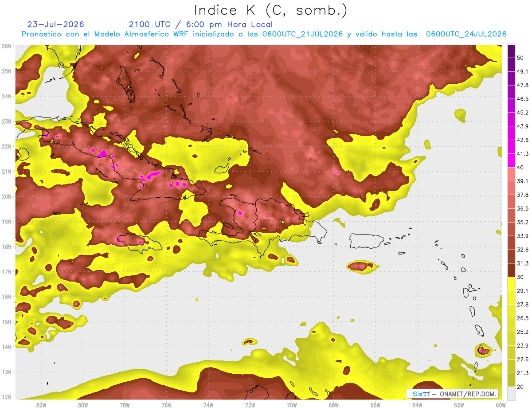Select the date label "23-Jul-2026"
Image resolution: width=532 pixels, height=411 pixels.
click(55, 24)
